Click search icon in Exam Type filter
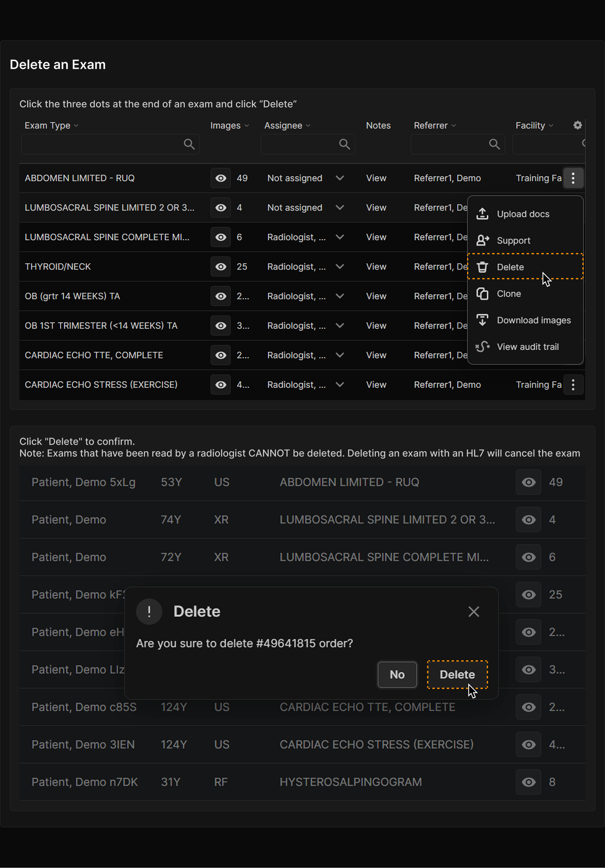605x868 pixels. click(189, 144)
